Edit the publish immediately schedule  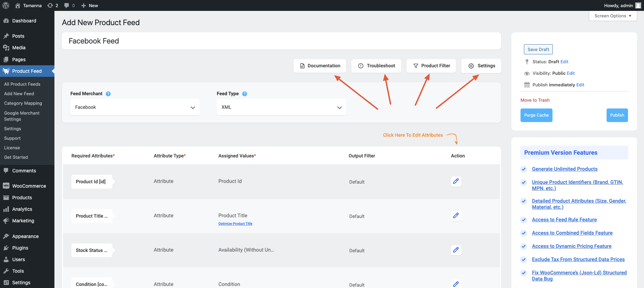[580, 85]
